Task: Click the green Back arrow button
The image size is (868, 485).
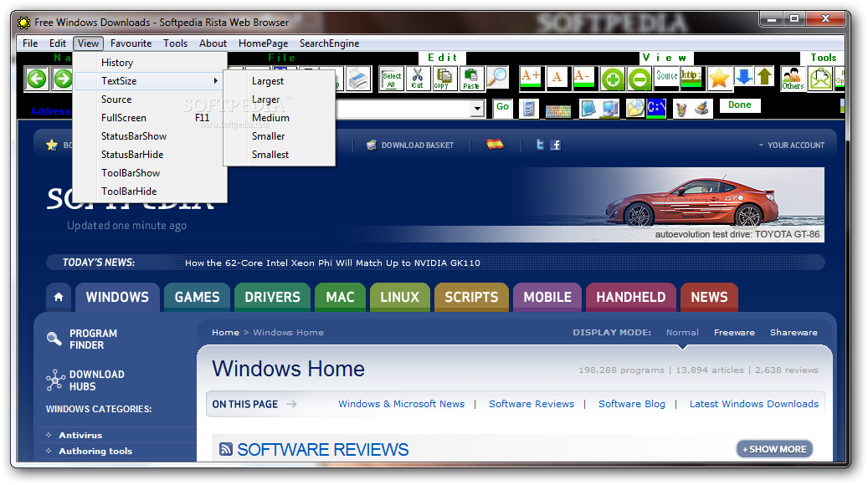Action: click(37, 79)
